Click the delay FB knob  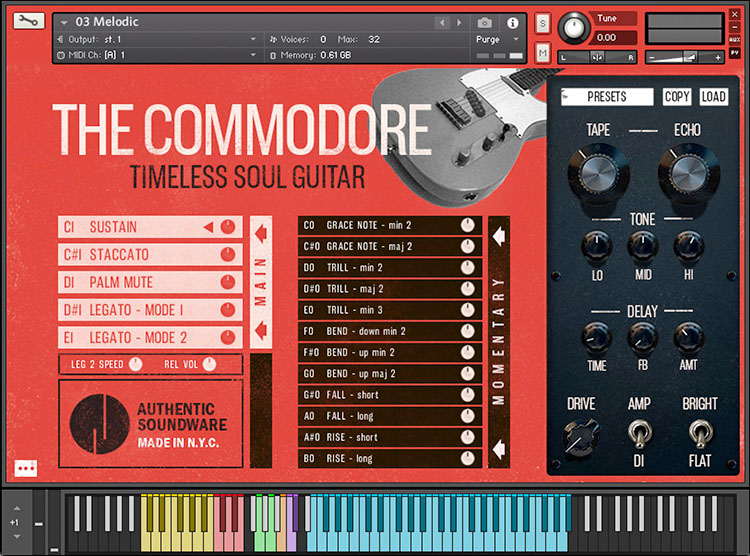click(643, 337)
